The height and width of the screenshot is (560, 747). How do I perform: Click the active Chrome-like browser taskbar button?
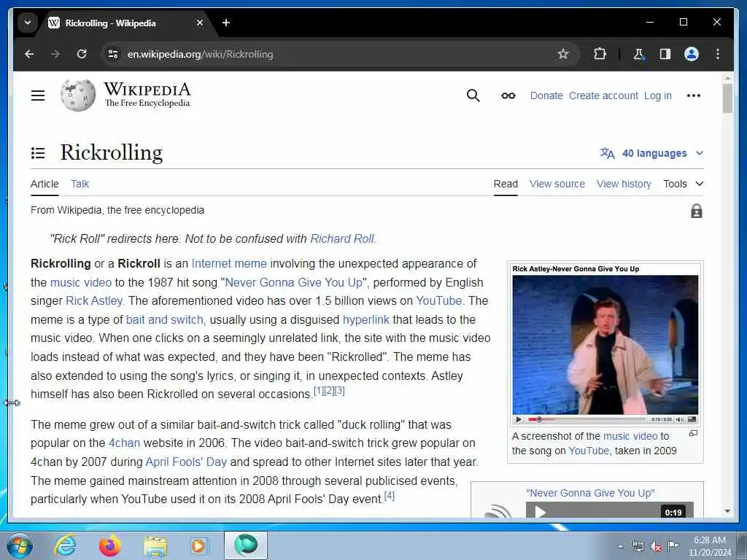click(x=246, y=545)
